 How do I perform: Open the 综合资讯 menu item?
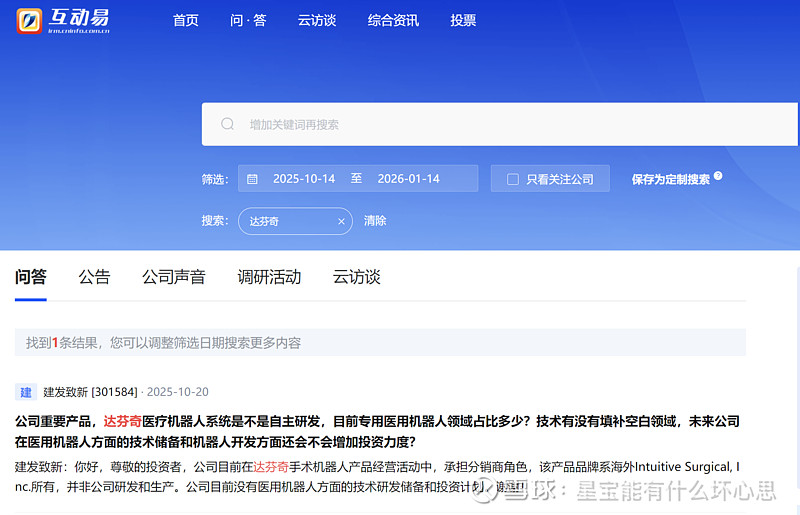pos(393,20)
